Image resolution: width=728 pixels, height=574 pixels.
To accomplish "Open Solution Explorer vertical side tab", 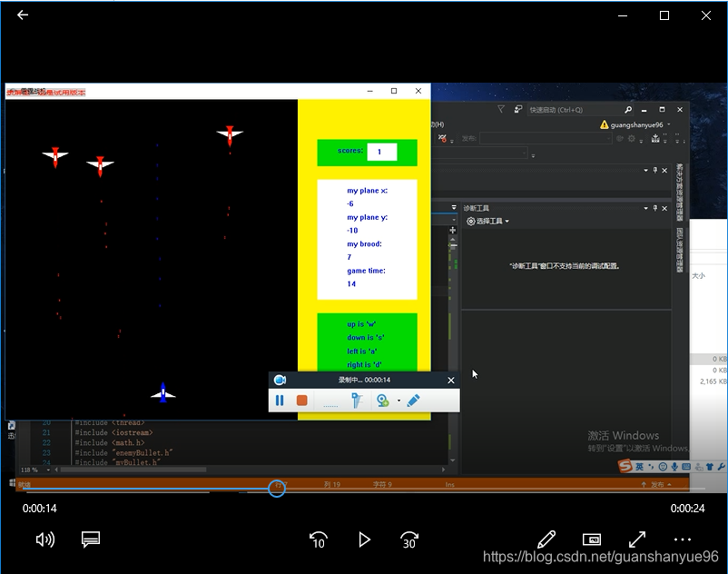I will click(679, 193).
